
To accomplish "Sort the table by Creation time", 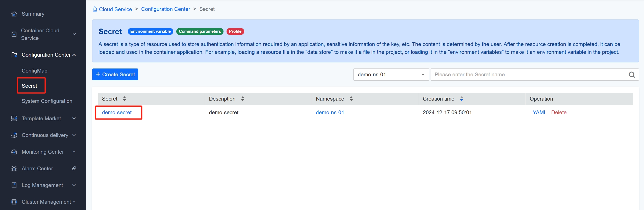I will 461,99.
